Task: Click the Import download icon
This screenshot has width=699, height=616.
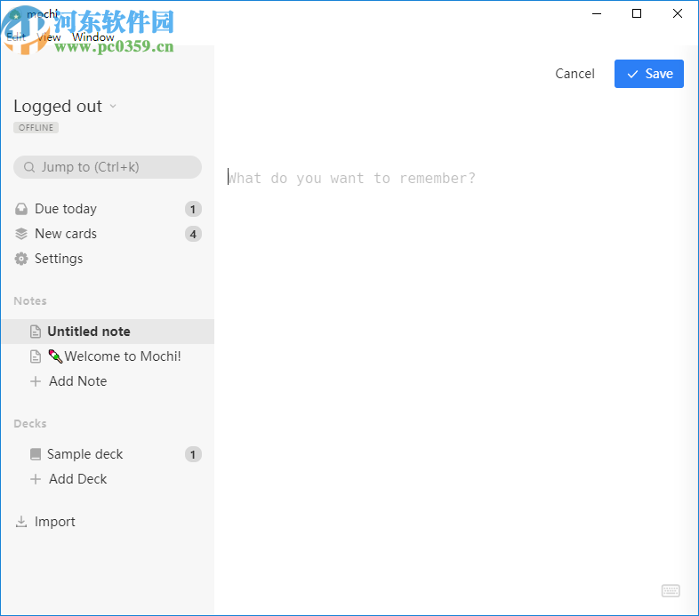Action: (21, 522)
